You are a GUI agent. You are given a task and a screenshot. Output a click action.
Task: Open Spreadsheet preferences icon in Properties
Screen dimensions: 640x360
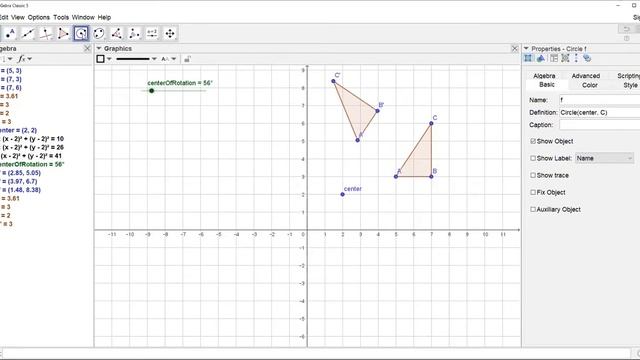click(x=553, y=58)
